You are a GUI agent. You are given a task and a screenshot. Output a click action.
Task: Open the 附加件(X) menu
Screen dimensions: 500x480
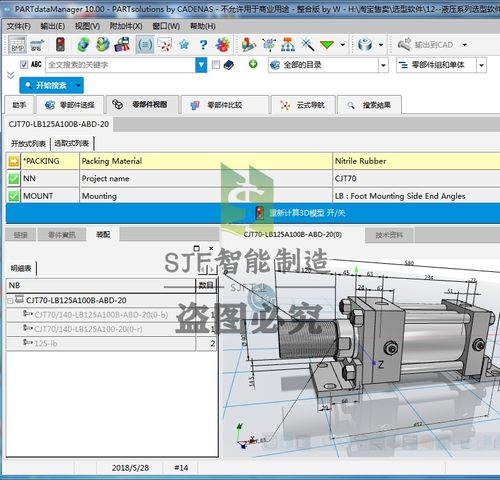(x=126, y=26)
